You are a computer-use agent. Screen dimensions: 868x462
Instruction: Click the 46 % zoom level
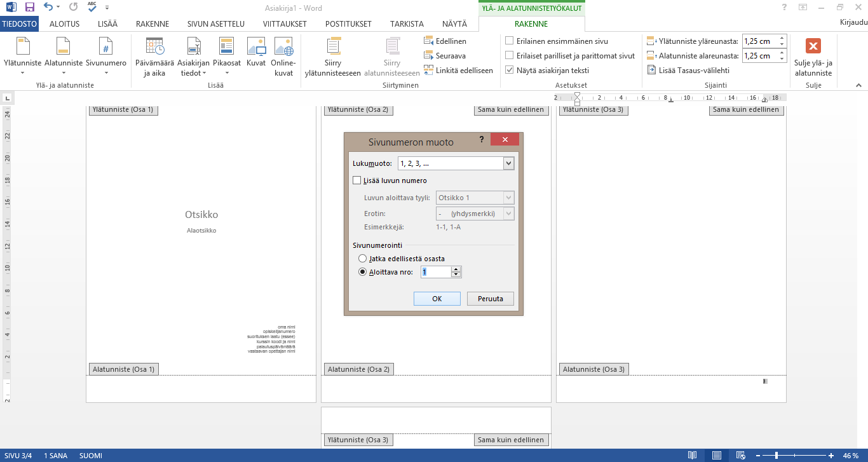click(851, 456)
